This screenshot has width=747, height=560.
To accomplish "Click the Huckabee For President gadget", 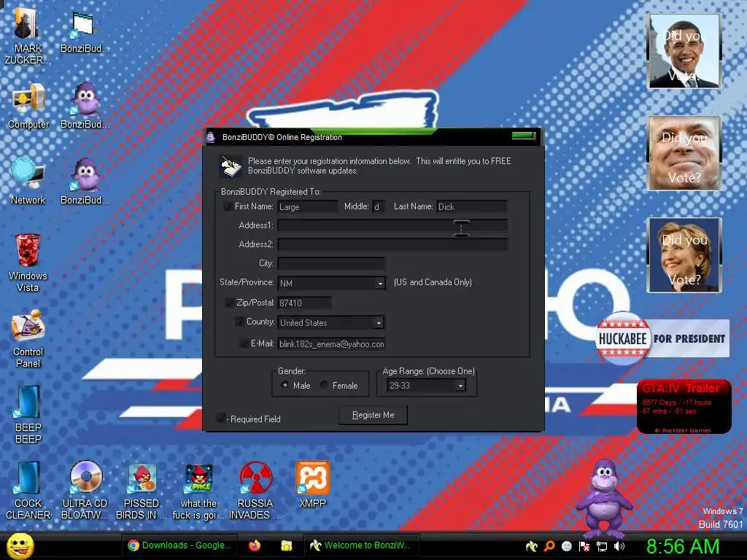I will point(662,338).
